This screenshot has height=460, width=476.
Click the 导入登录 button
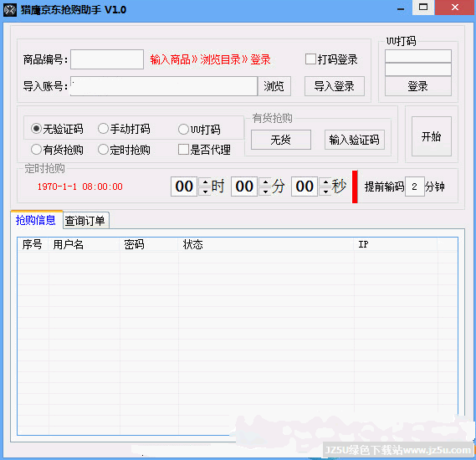[335, 86]
